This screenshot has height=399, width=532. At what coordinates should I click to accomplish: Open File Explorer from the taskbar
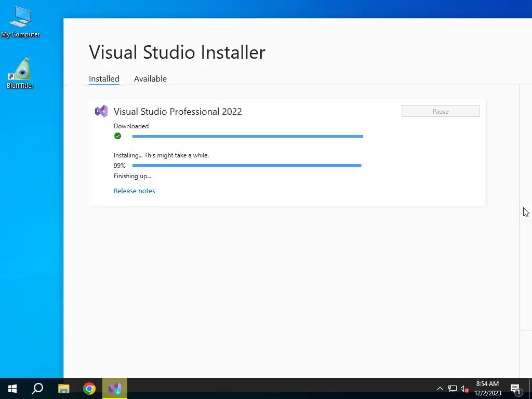coord(63,389)
